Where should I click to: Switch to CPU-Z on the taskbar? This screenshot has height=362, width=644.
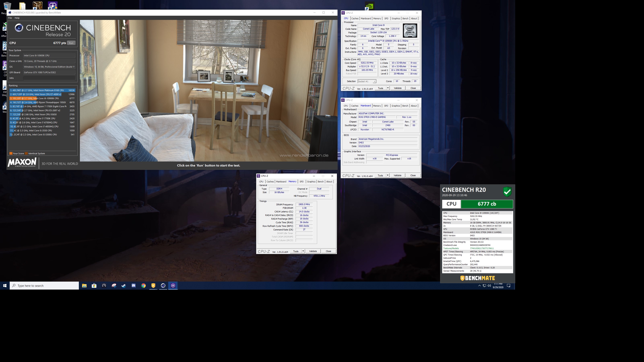[x=173, y=286]
